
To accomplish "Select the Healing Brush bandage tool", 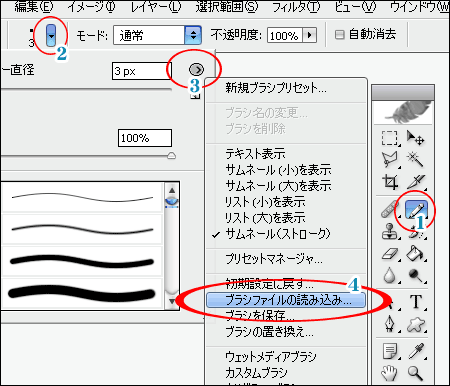I will point(390,210).
